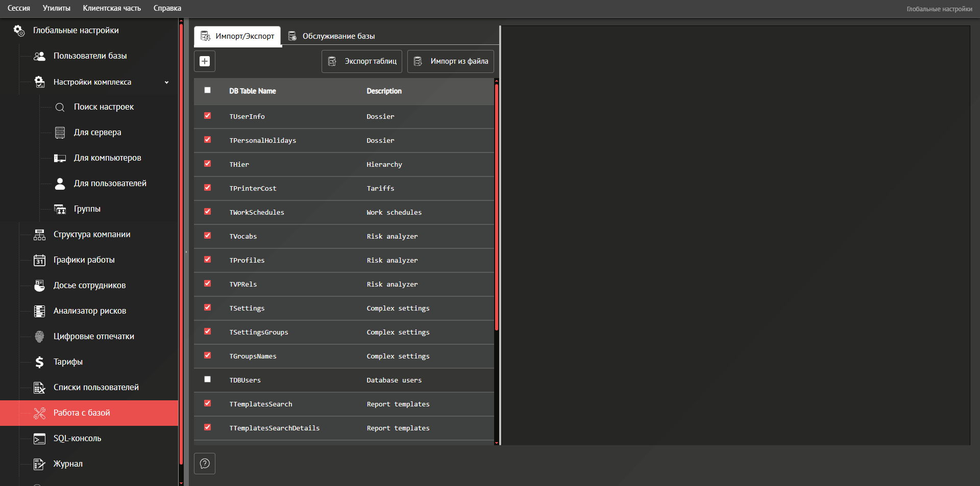Open the Утилиты menu
This screenshot has height=486, width=980.
(56, 8)
